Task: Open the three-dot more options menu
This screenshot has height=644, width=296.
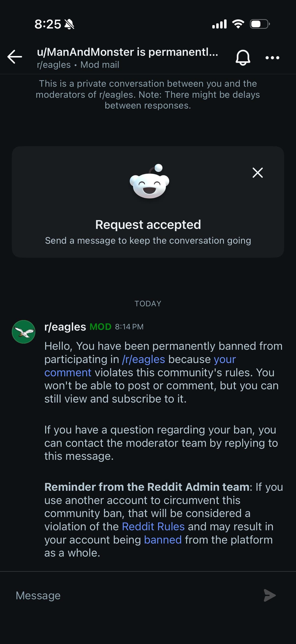Action: [x=272, y=58]
